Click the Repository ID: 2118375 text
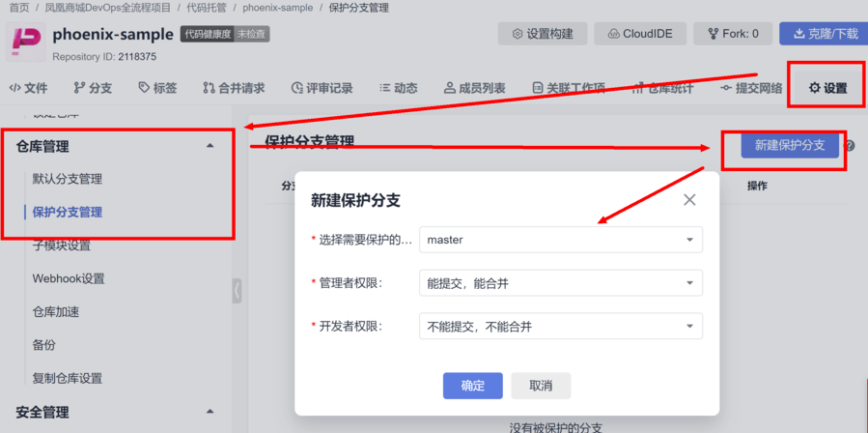 coord(104,56)
